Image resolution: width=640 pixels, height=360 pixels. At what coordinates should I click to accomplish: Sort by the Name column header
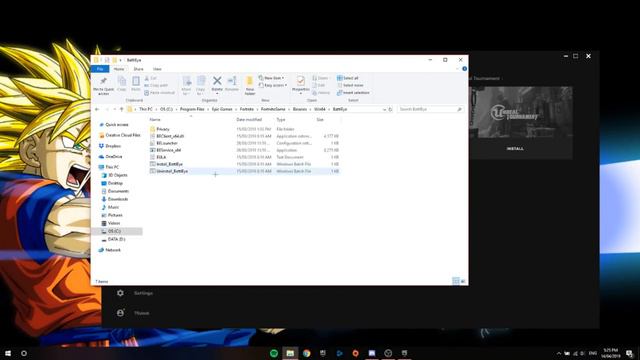coord(155,120)
